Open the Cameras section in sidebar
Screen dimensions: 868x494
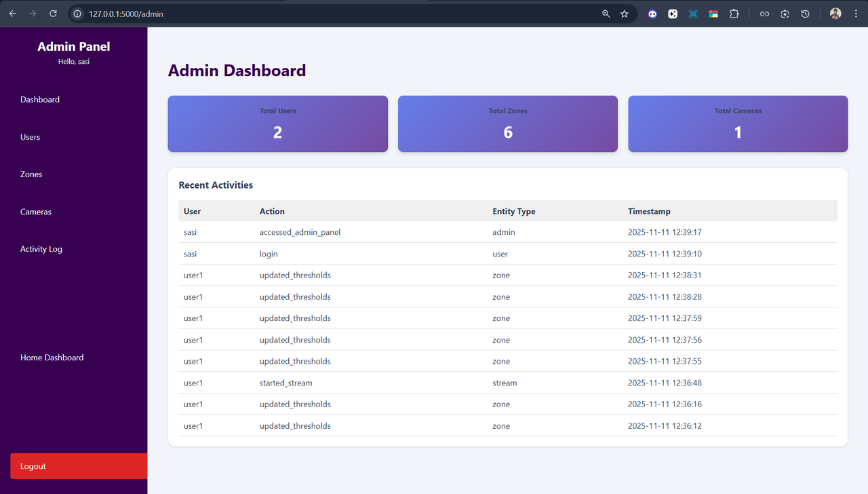point(35,211)
